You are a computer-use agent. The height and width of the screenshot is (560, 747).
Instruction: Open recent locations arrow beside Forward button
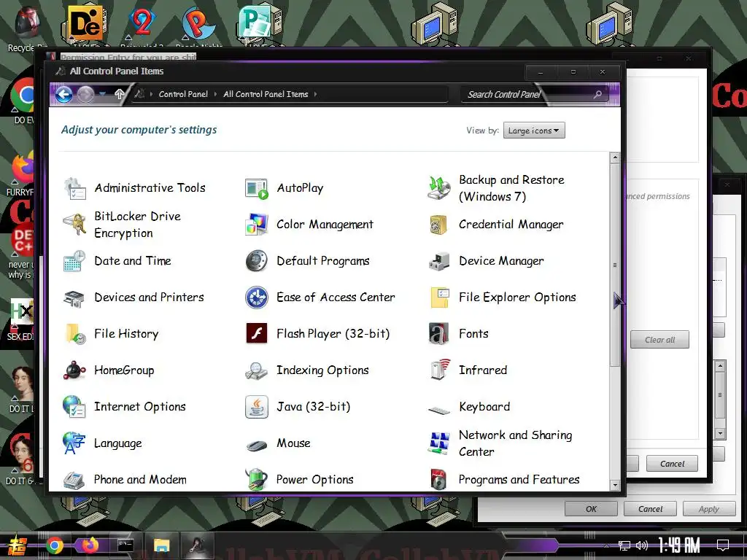pyautogui.click(x=102, y=94)
